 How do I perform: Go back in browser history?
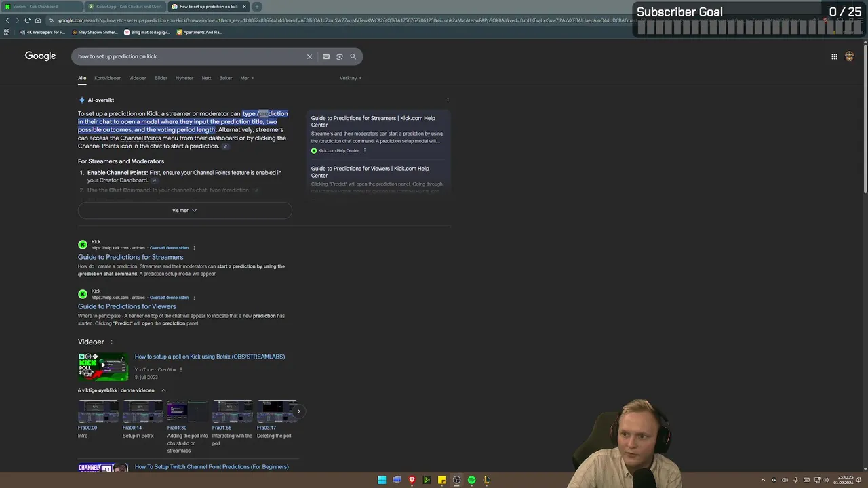pos(7,20)
